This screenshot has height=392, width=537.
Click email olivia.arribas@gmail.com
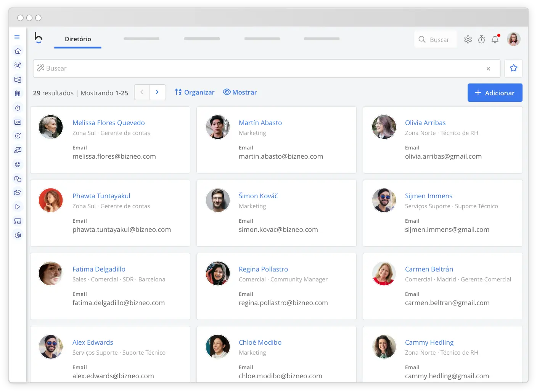(x=443, y=156)
